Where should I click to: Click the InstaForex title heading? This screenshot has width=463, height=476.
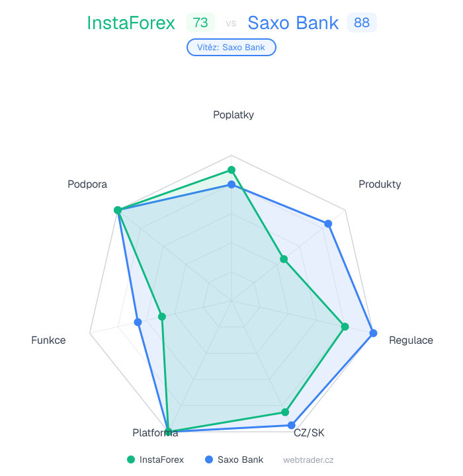131,23
